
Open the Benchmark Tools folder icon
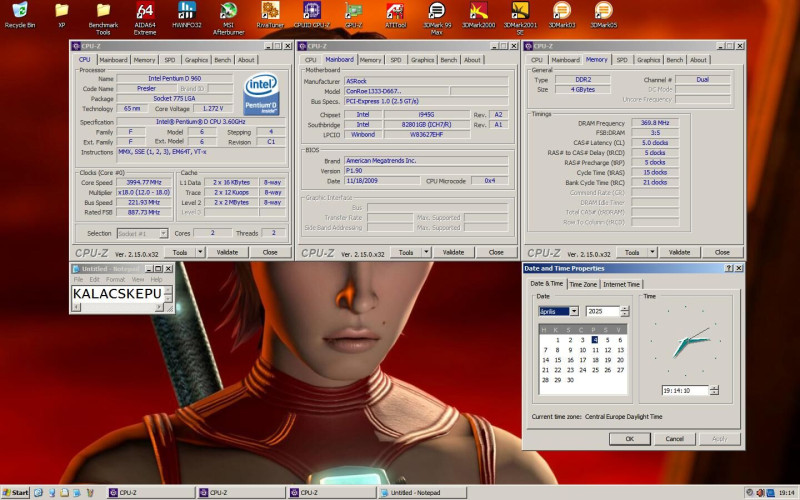(103, 18)
